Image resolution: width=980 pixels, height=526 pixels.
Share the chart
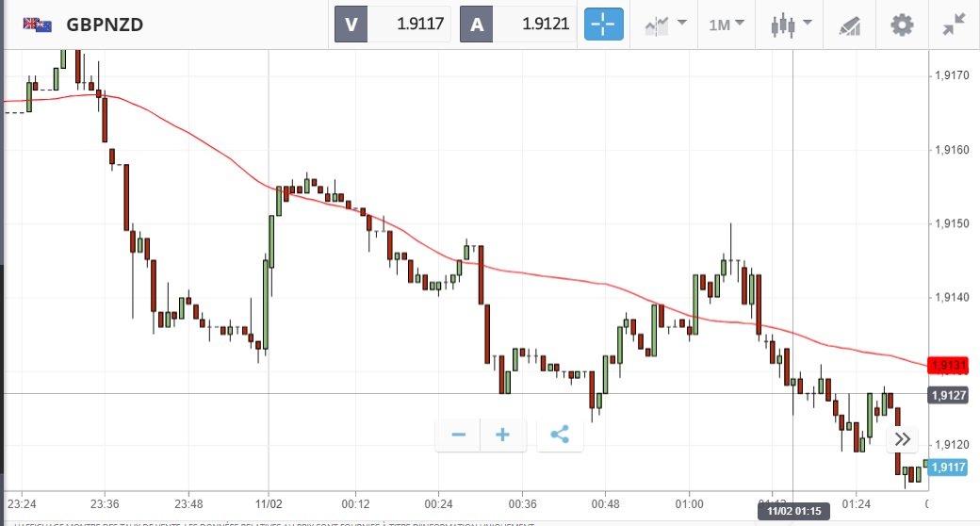pos(560,435)
